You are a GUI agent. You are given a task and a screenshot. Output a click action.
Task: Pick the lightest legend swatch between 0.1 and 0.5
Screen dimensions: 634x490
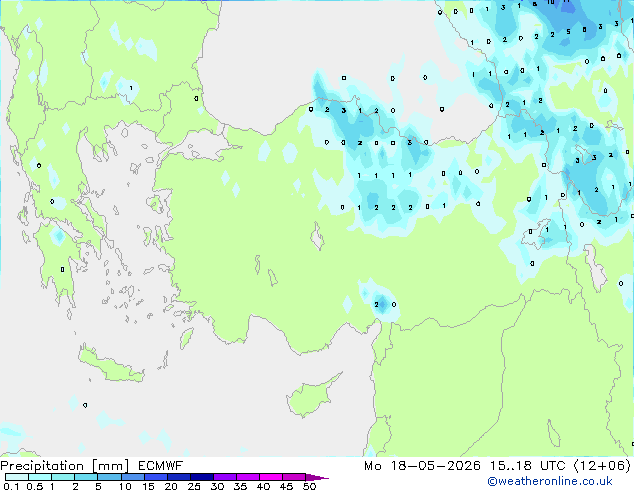click(17, 477)
